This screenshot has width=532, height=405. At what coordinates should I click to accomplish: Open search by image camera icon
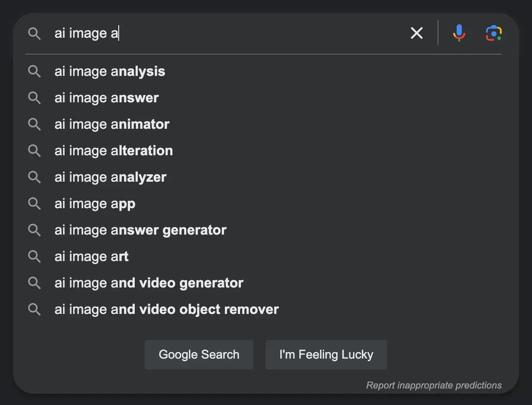click(494, 33)
